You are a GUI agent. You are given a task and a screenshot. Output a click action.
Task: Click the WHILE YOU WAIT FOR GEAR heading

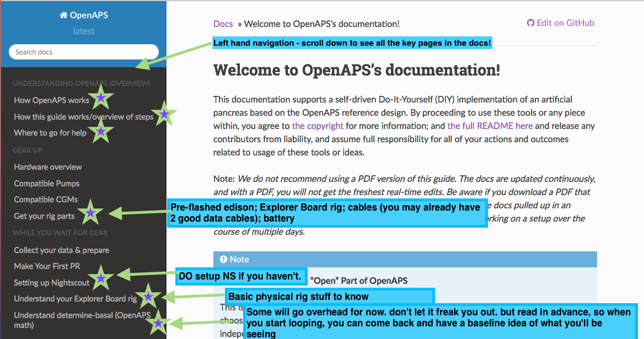point(60,233)
